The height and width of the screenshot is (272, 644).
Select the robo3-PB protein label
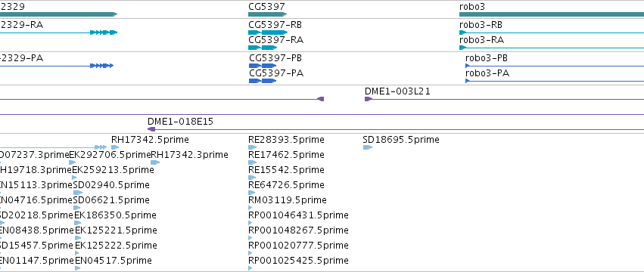point(487,58)
